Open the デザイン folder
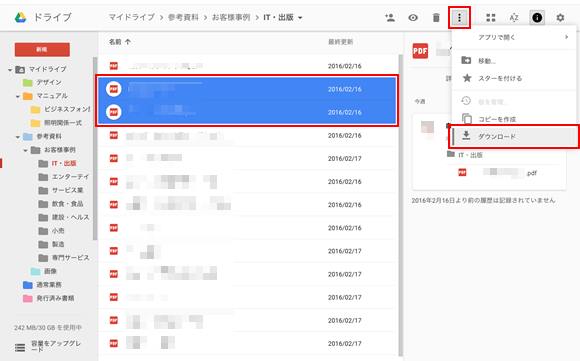The image size is (580, 361). 48,82
